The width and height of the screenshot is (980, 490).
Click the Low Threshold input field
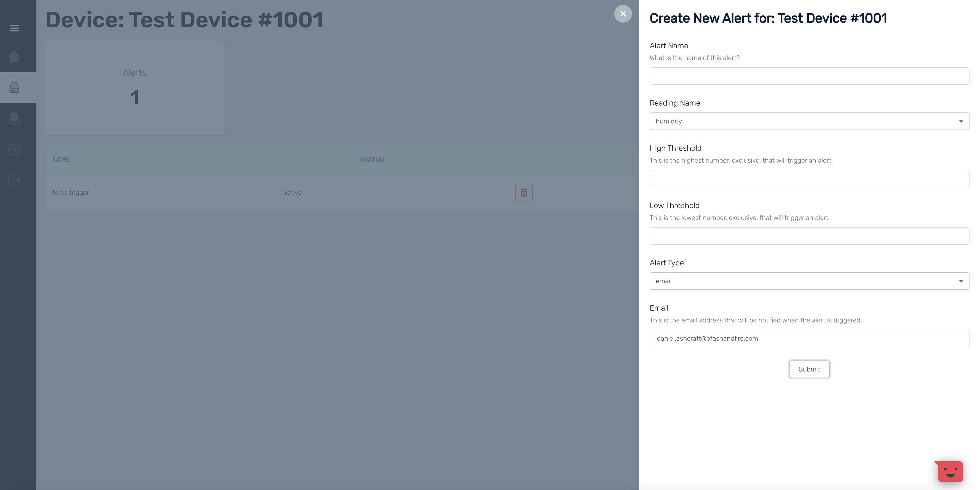click(809, 236)
